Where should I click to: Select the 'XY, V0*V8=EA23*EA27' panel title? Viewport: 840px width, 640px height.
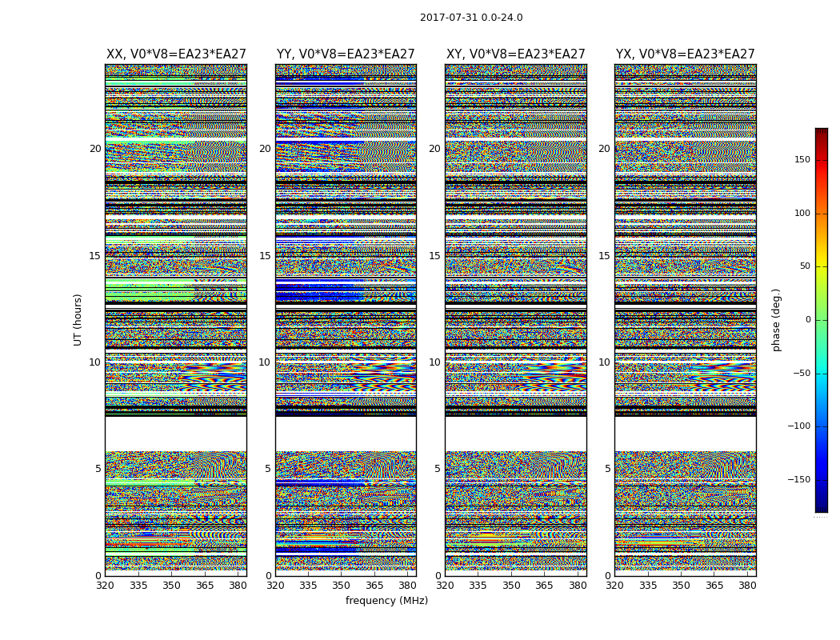tap(515, 54)
